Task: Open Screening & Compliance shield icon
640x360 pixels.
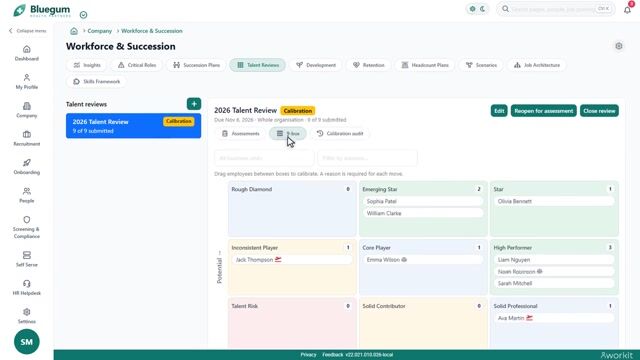Action: [27, 220]
